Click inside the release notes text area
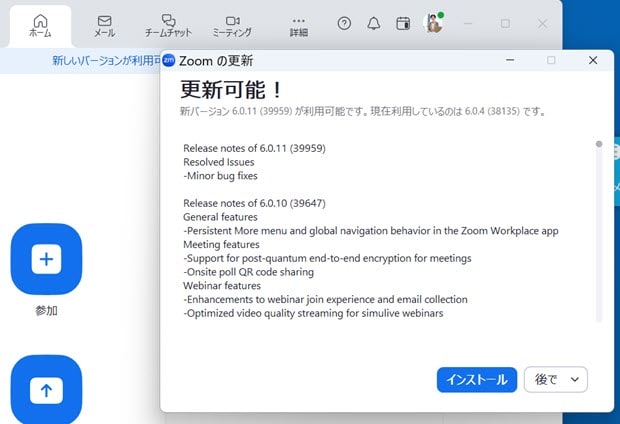Image resolution: width=620 pixels, height=424 pixels. (385, 230)
